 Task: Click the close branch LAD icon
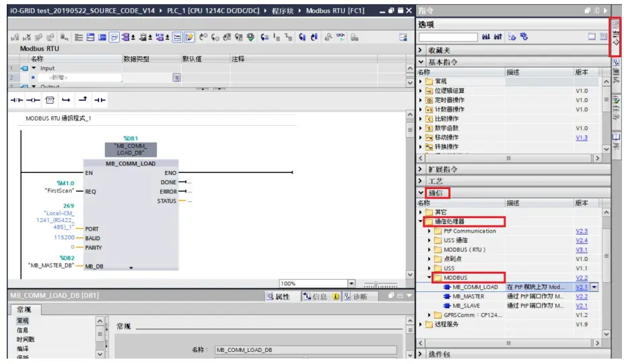[83, 100]
